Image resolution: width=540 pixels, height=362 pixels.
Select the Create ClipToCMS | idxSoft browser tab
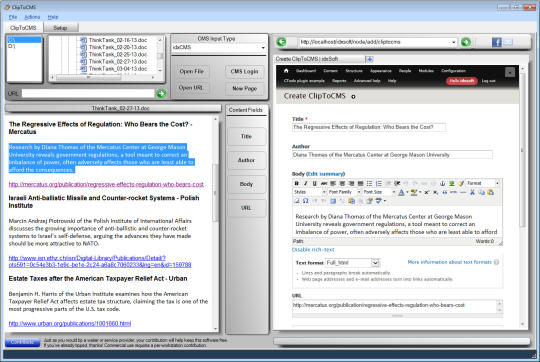tap(319, 59)
